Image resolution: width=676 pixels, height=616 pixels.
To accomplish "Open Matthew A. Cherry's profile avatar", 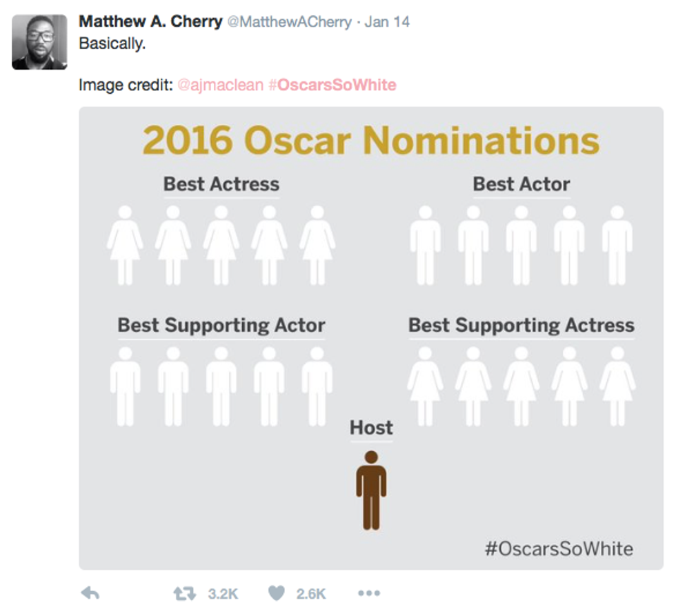I will pyautogui.click(x=39, y=42).
